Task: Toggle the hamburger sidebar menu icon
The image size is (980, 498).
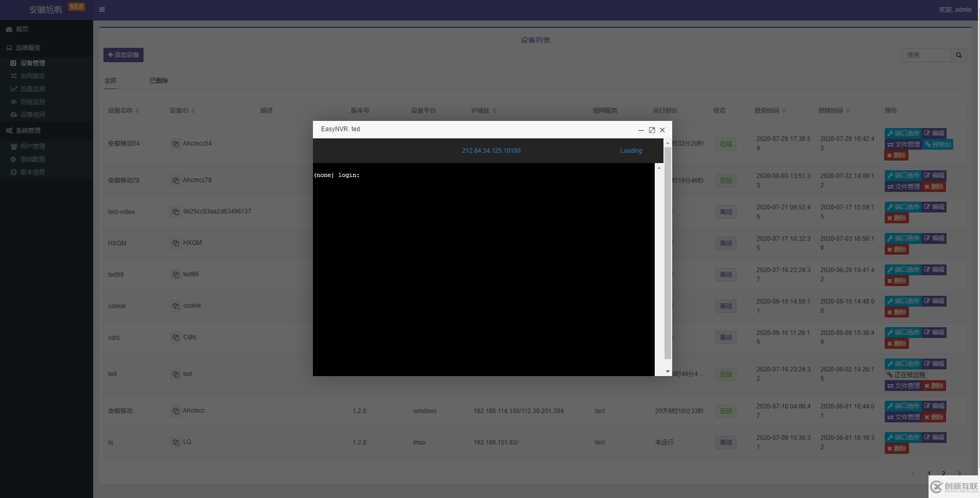Action: 102,9
